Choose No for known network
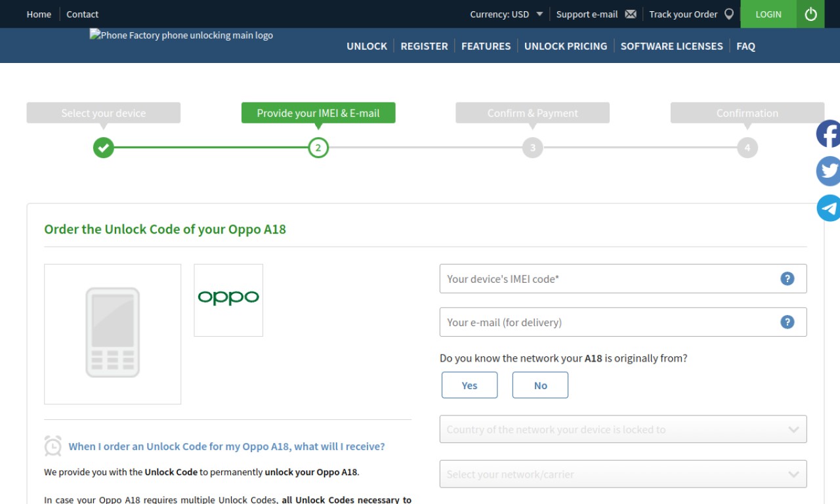Image resolution: width=840 pixels, height=504 pixels. 540,385
